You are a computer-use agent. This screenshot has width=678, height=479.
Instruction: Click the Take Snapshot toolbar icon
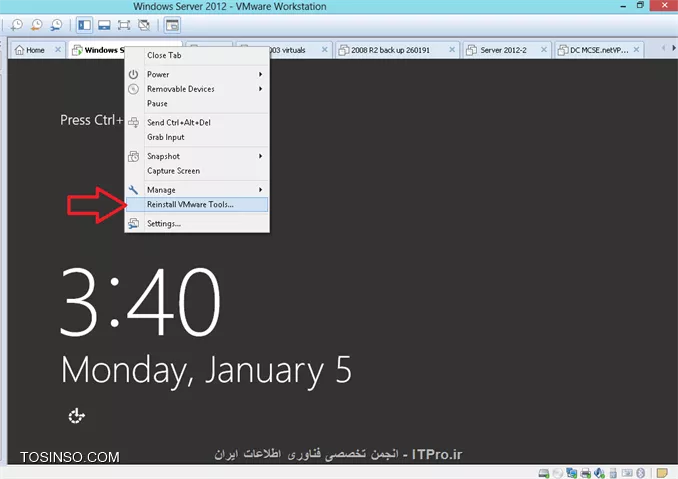click(17, 25)
